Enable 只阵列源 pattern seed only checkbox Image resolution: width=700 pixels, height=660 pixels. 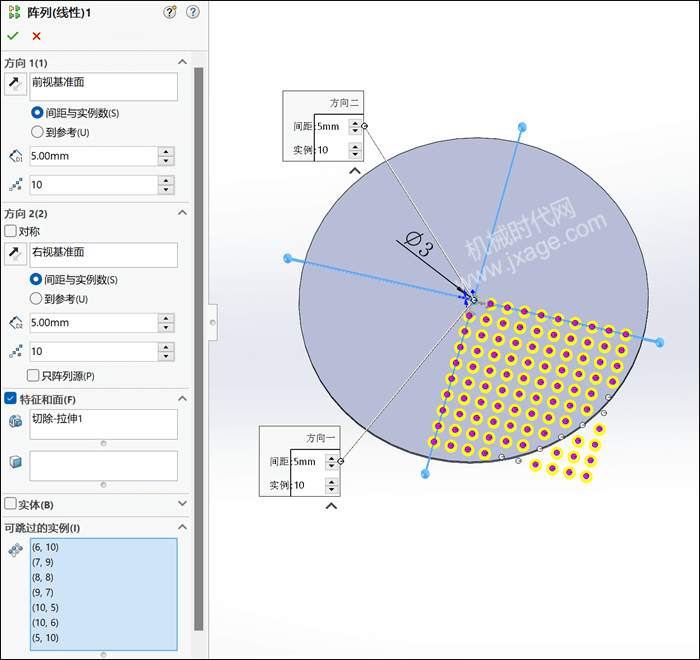pyautogui.click(x=33, y=376)
